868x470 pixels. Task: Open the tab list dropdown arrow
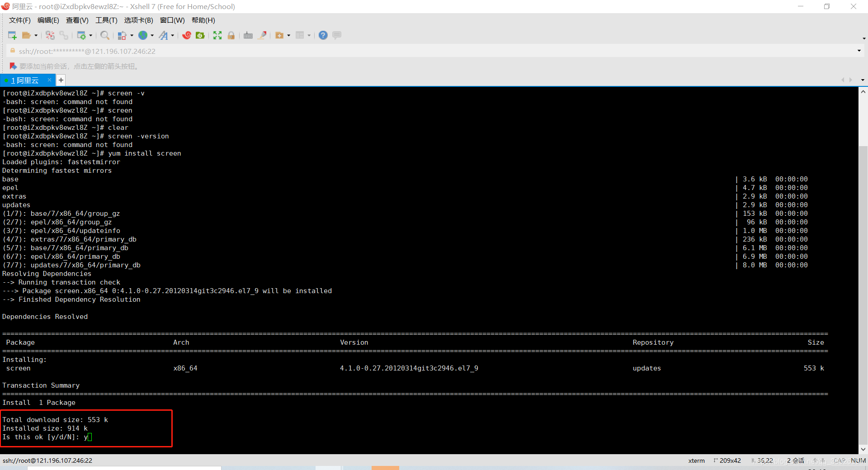863,80
